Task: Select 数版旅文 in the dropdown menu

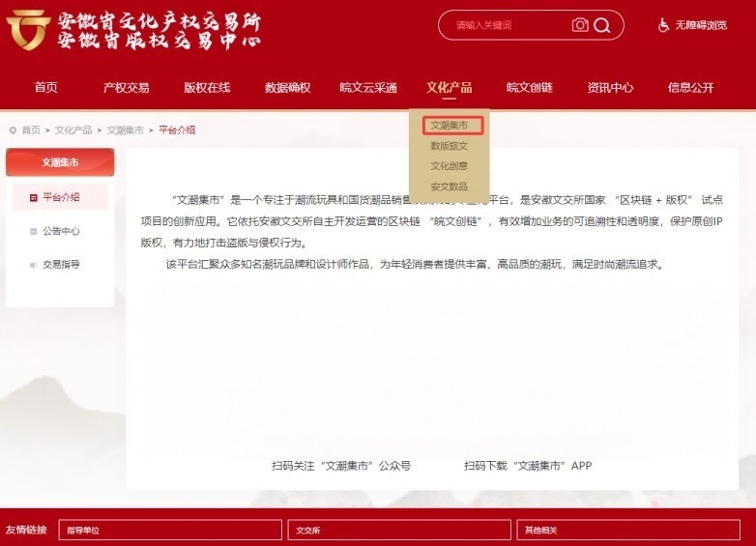Action: pyautogui.click(x=449, y=146)
